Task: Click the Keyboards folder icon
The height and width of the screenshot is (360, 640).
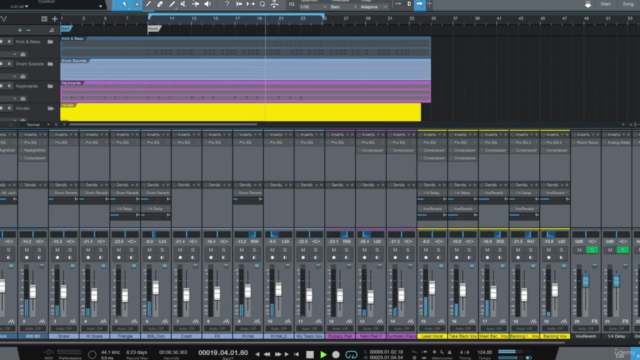Action: tap(50, 86)
